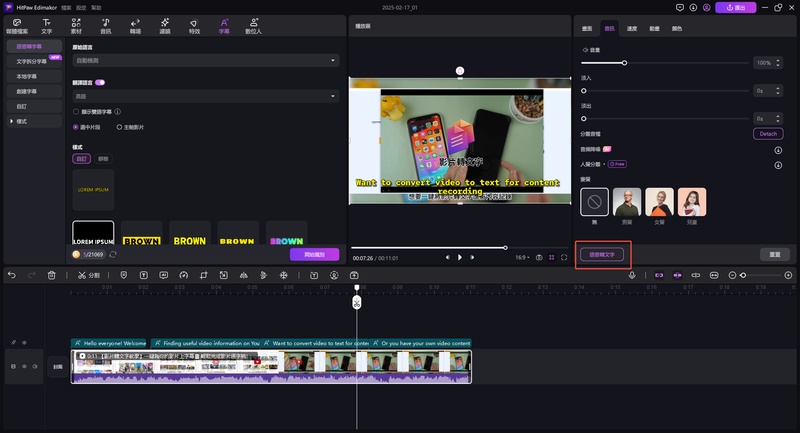800x433 pixels.
Task: Click the zoom-in plus icon on timeline
Action: click(x=788, y=275)
